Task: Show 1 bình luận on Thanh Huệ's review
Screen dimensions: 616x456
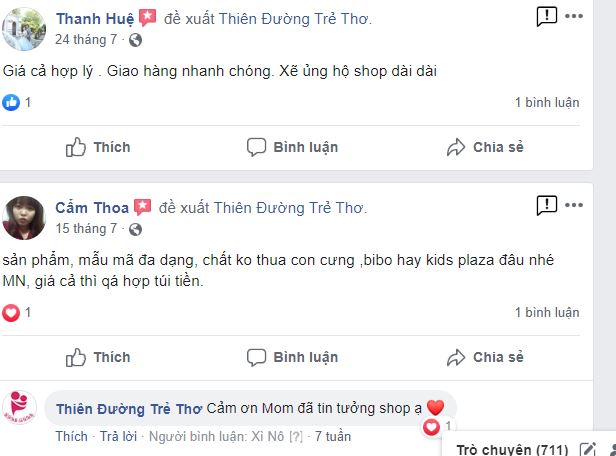Action: click(547, 103)
